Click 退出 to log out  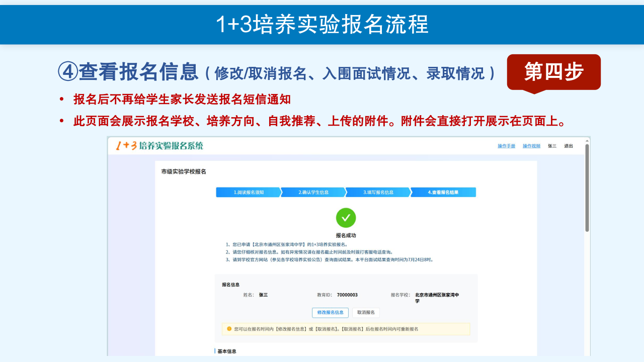[x=569, y=146]
